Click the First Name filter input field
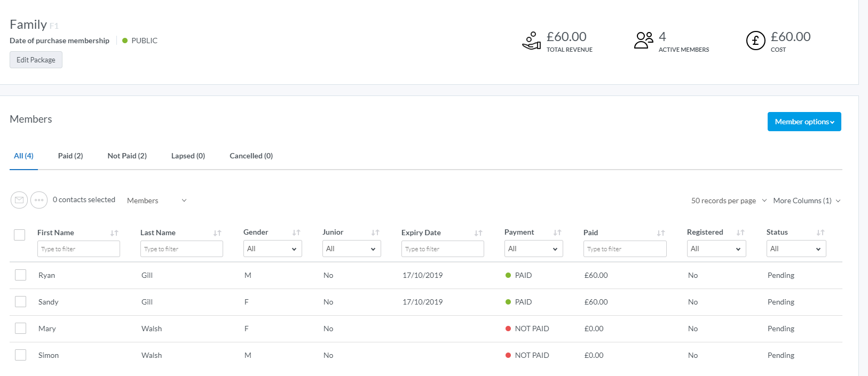 [x=78, y=249]
